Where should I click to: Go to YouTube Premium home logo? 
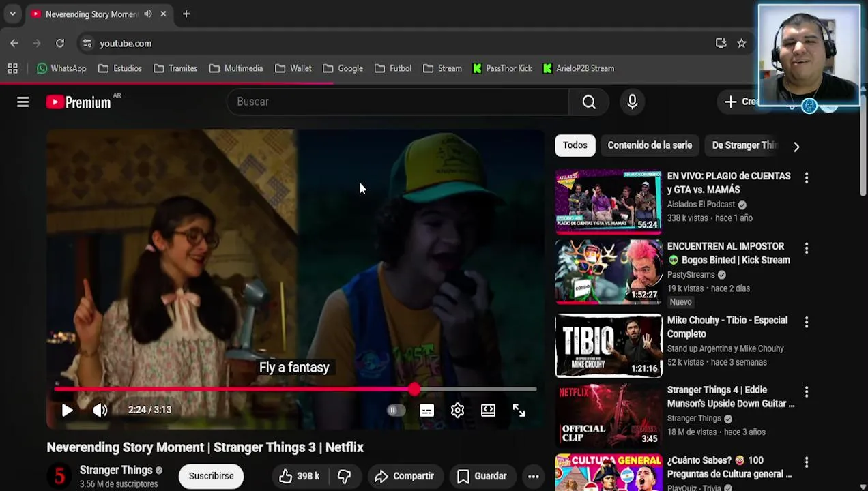coord(78,102)
